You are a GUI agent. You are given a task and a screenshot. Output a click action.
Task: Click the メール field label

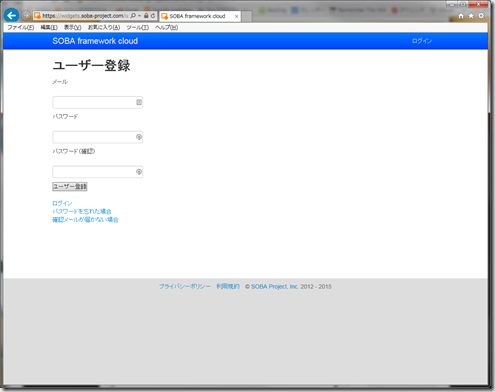pos(60,82)
